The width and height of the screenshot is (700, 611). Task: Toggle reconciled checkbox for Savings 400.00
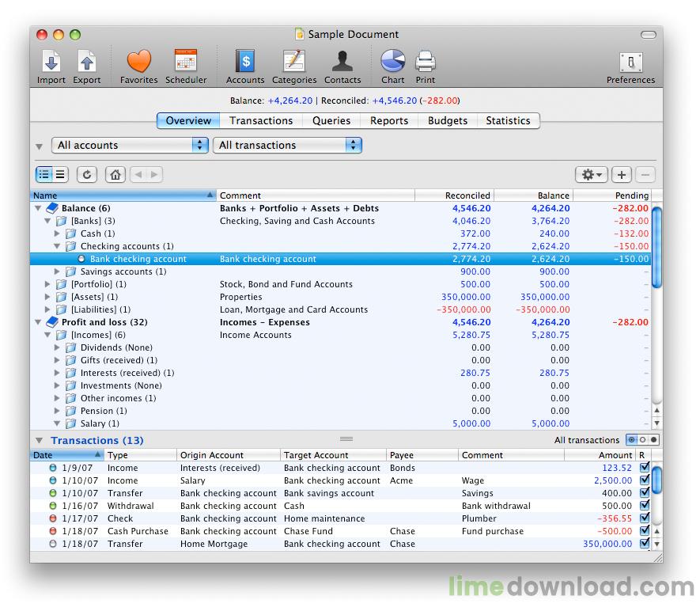click(x=644, y=493)
